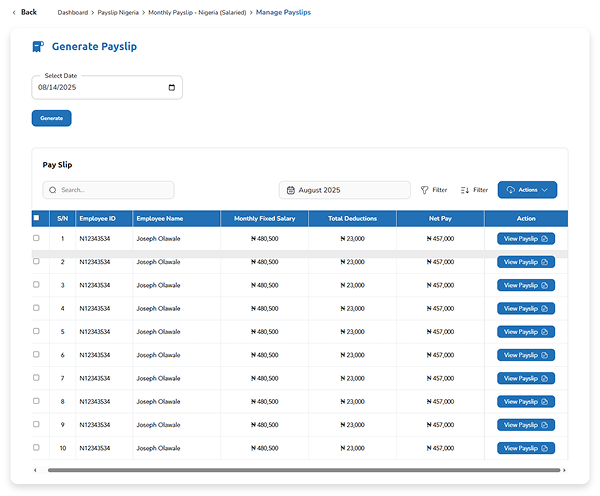Click the Generate Payslip receipt icon

38,47
